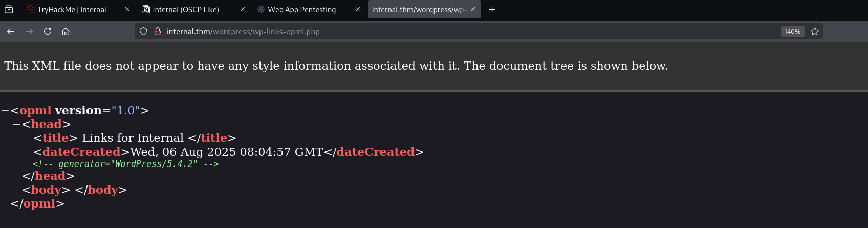Viewport: 868px width, 228px height.
Task: Collapse the head XML node
Action: point(16,125)
